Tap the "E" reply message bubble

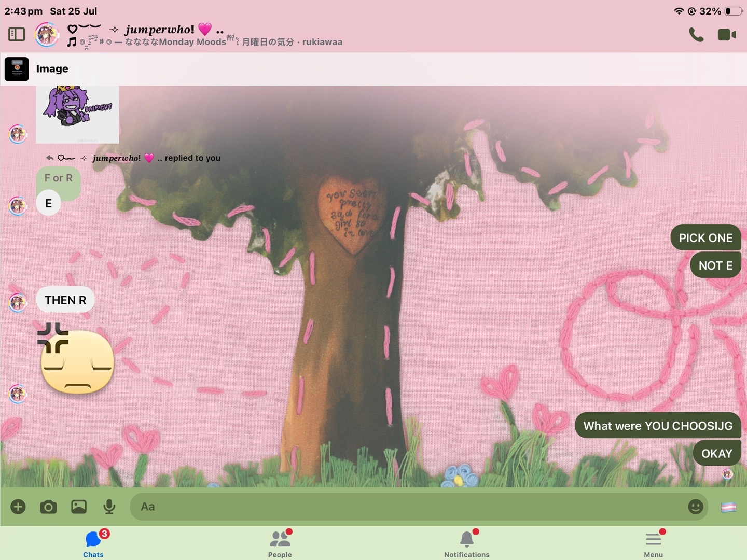point(48,203)
